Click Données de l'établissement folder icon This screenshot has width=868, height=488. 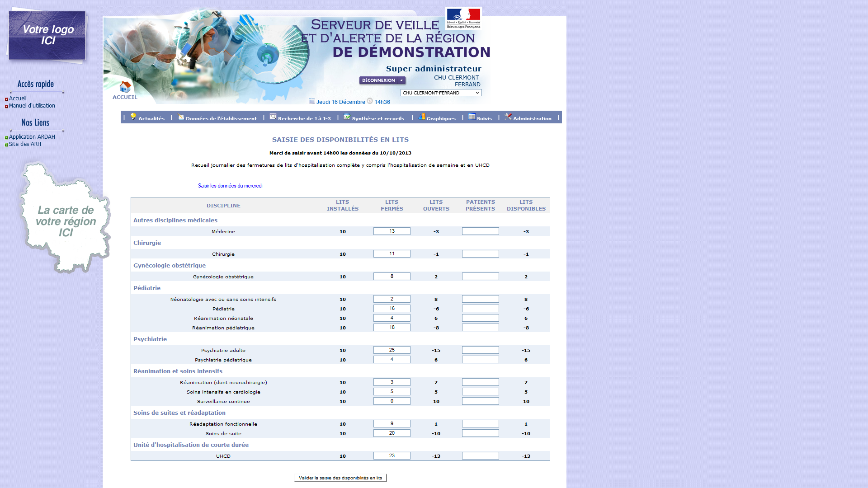pos(181,117)
